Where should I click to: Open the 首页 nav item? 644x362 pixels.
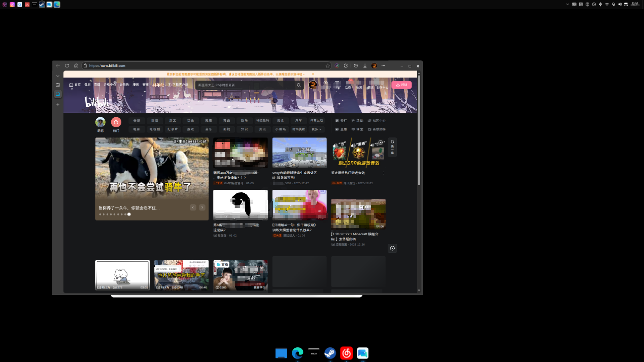75,85
